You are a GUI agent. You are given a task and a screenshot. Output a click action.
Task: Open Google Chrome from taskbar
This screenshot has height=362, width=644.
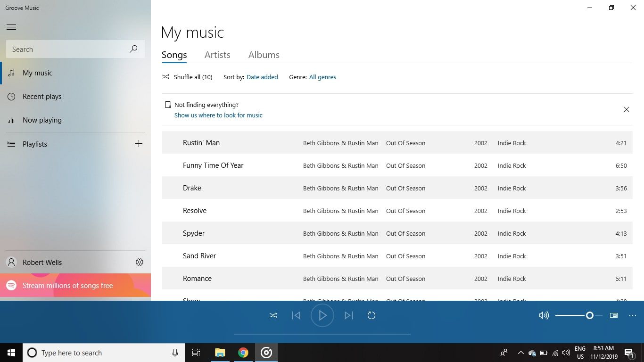[x=243, y=353]
